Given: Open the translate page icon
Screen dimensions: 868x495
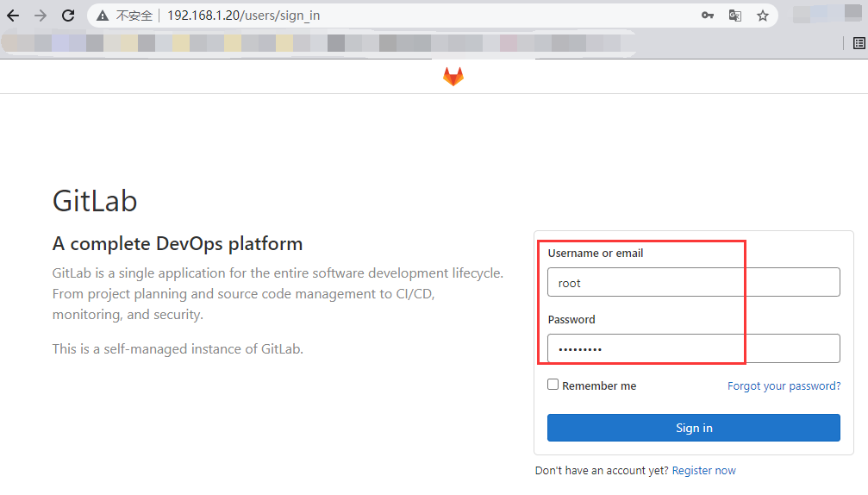Looking at the screenshot, I should (x=734, y=16).
